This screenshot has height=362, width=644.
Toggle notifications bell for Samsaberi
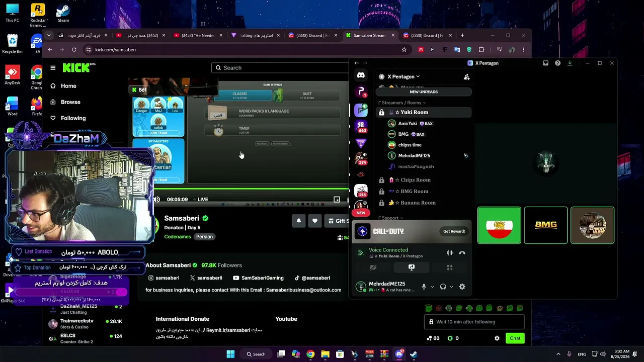pos(298,221)
